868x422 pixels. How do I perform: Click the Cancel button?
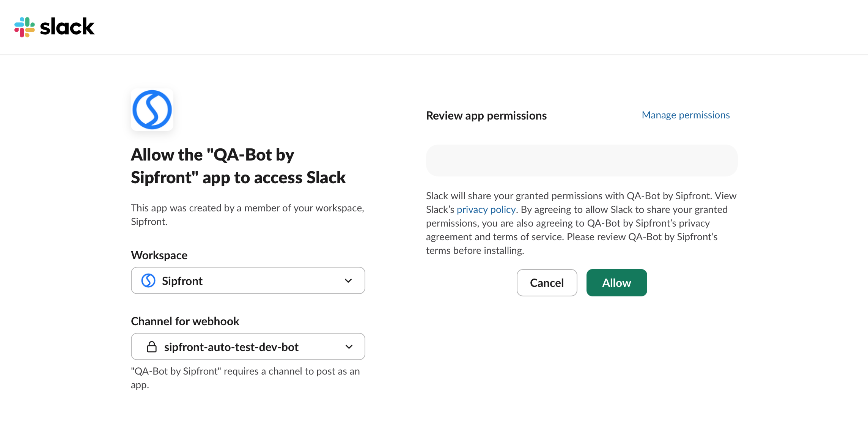(547, 282)
